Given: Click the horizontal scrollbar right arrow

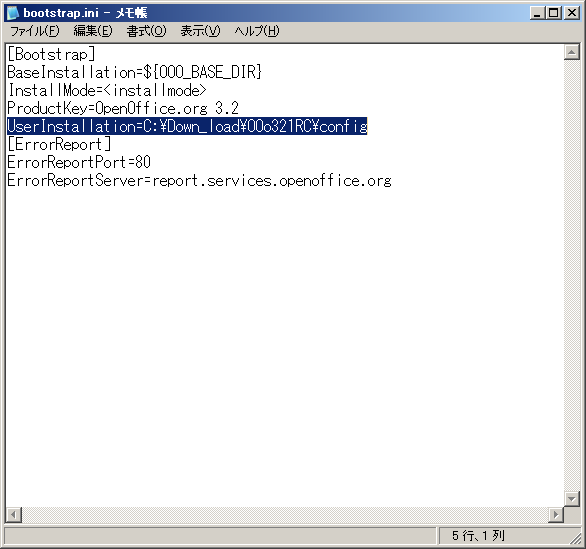Looking at the screenshot, I should tap(556, 515).
